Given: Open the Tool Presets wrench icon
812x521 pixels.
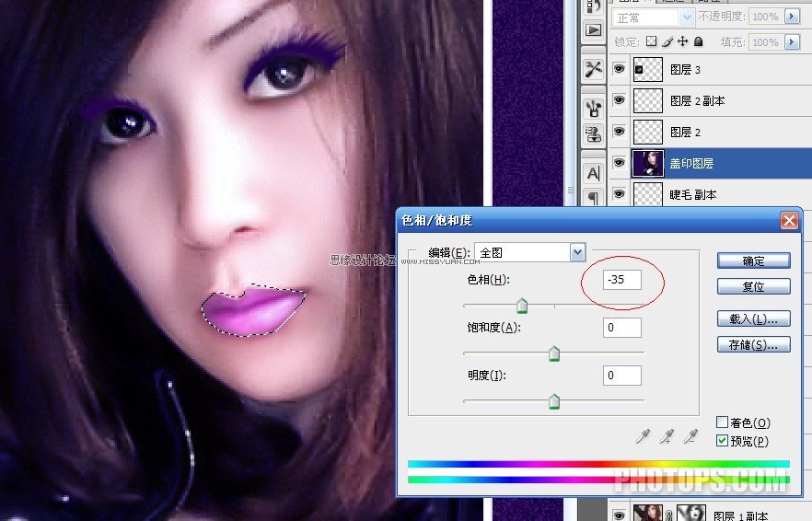Looking at the screenshot, I should [x=594, y=69].
